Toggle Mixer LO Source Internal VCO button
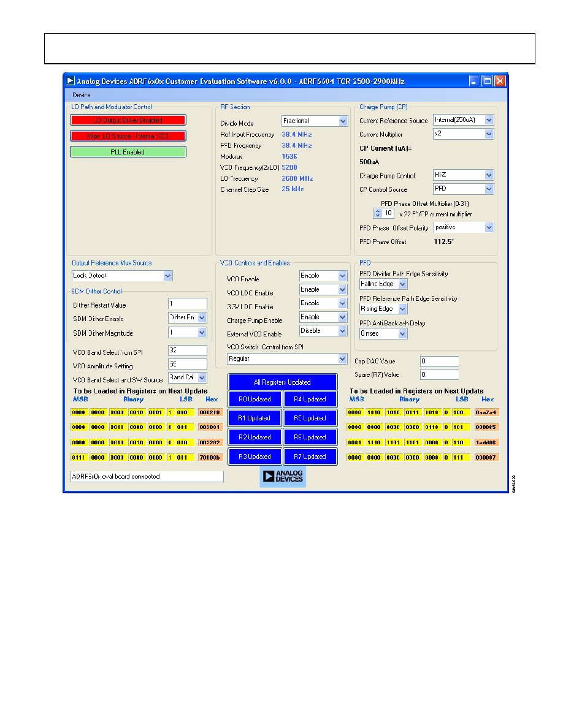 point(128,136)
